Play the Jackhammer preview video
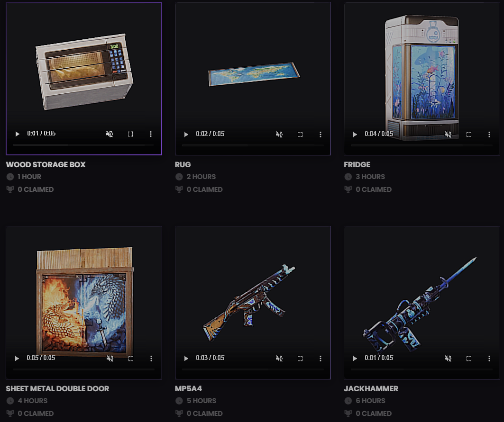The height and width of the screenshot is (422, 504). [x=355, y=359]
